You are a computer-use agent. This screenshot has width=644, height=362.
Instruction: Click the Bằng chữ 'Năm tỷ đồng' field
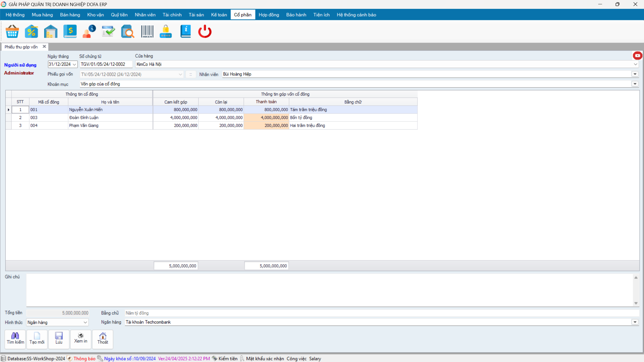[x=382, y=313]
